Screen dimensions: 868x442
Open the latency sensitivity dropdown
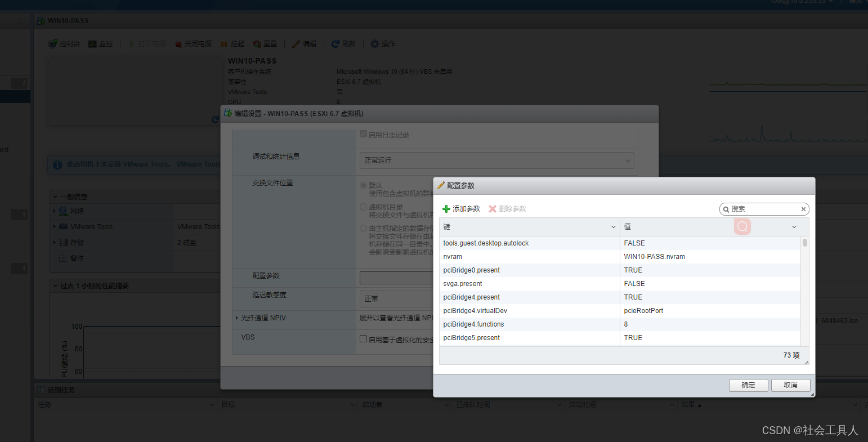point(396,298)
